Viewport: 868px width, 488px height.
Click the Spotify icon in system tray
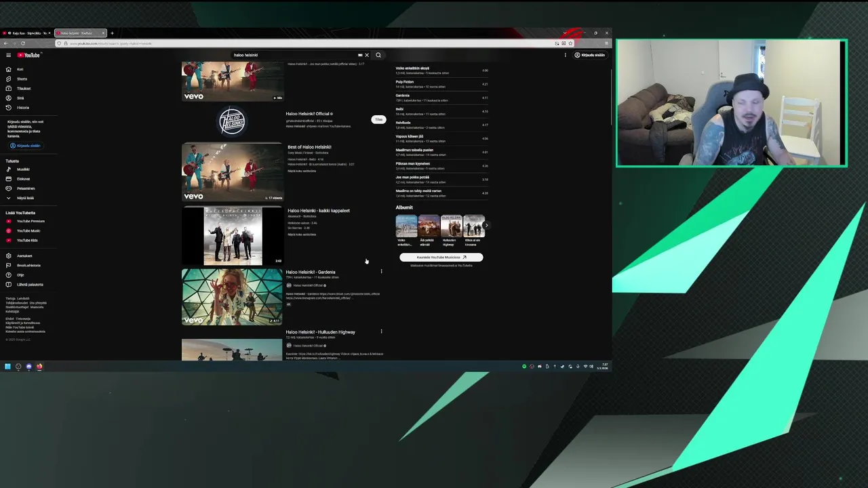pos(524,367)
